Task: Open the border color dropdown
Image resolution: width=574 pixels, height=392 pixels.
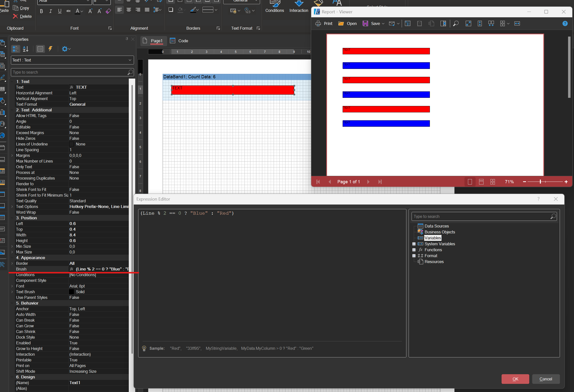Action: (x=195, y=10)
